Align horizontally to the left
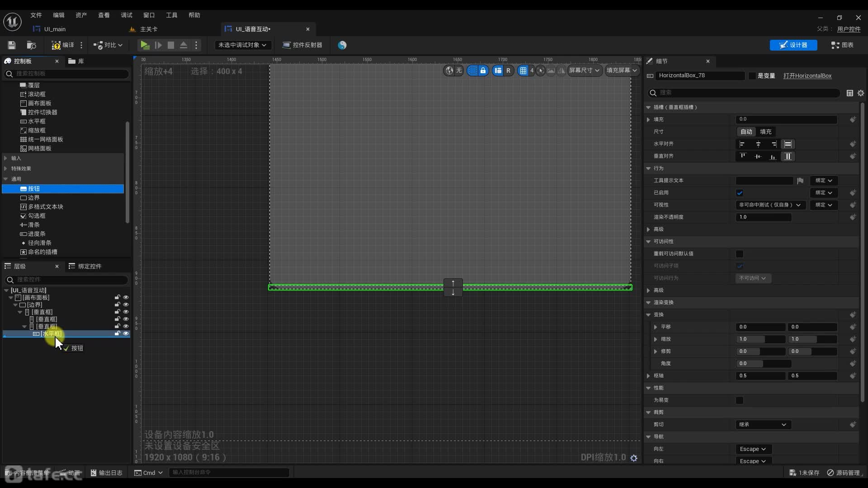Viewport: 868px width, 488px height. (742, 144)
